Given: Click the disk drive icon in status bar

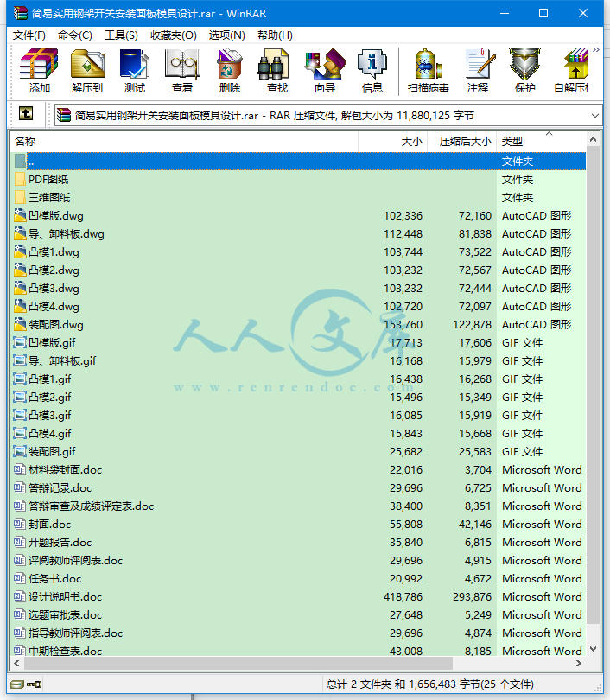Looking at the screenshot, I should click(x=17, y=684).
